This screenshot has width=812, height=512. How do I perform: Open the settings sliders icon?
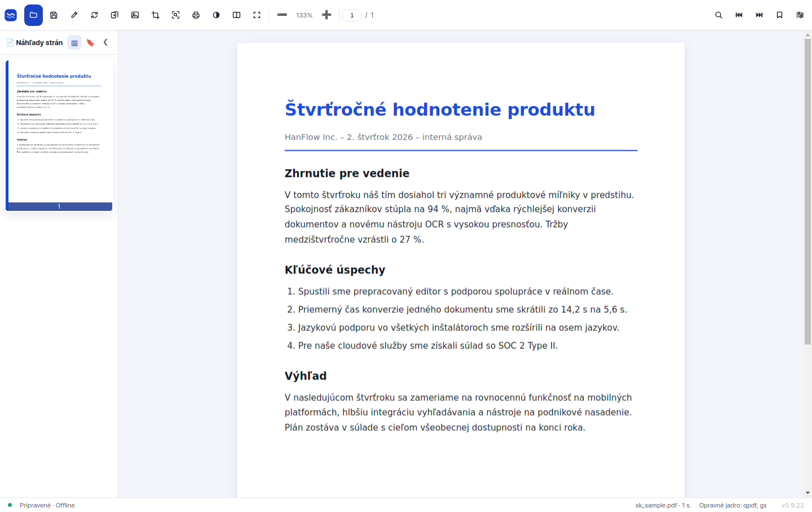800,15
